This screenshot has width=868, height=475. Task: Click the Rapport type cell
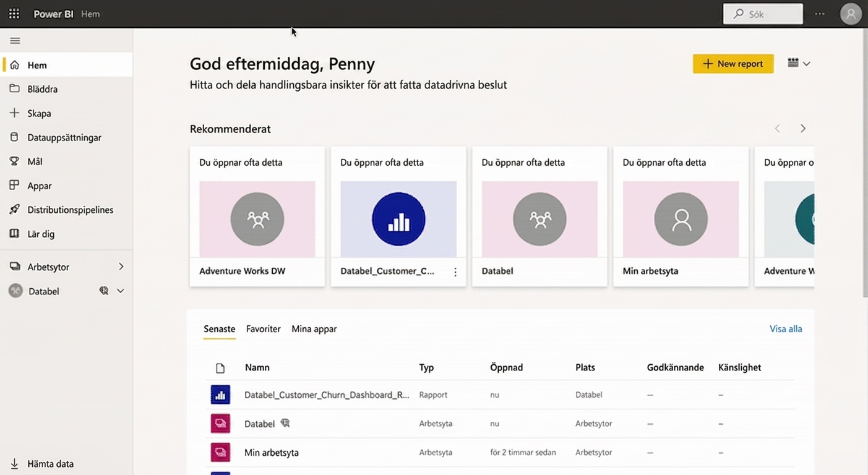point(433,395)
